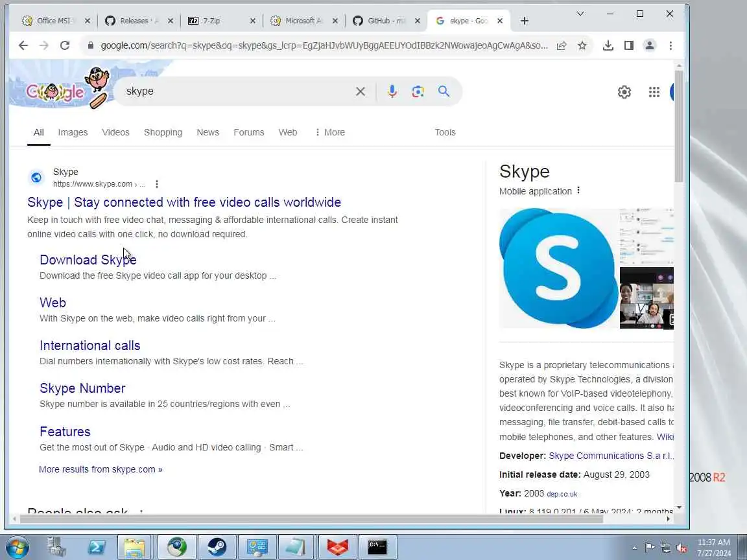
Task: Open the Google apps grid
Action: pyautogui.click(x=654, y=92)
